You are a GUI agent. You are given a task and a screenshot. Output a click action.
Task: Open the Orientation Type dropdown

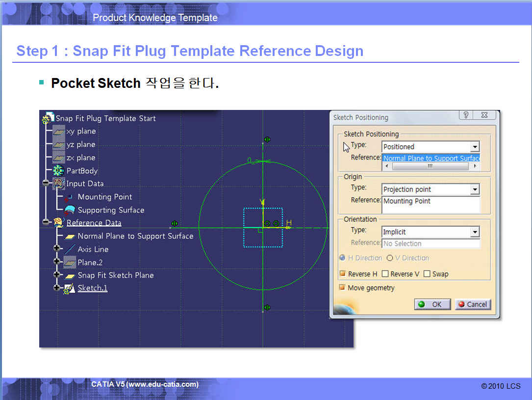click(x=474, y=232)
